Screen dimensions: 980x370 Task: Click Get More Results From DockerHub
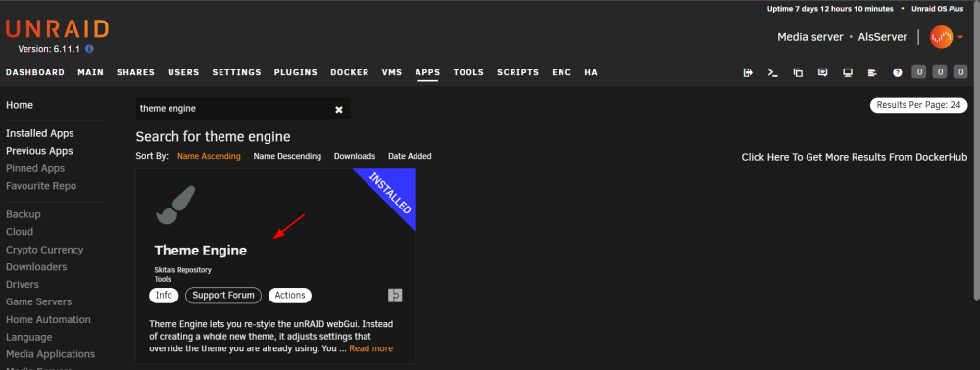pos(854,157)
